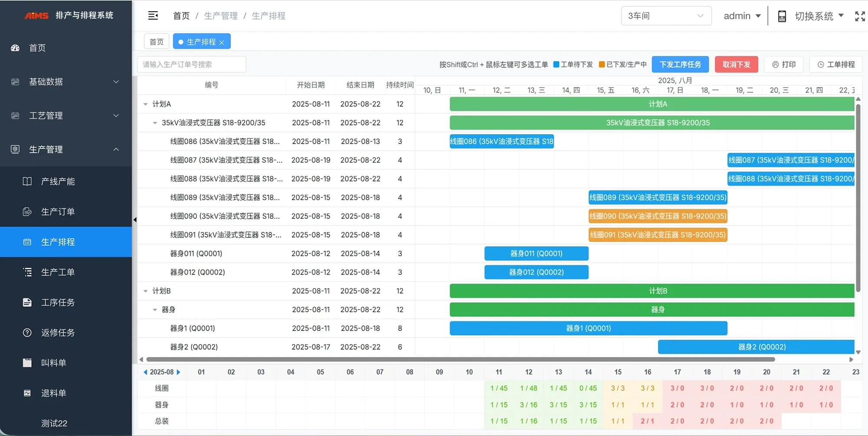Click the fullscreen toggle icon
Image resolution: width=868 pixels, height=436 pixels.
tap(860, 16)
